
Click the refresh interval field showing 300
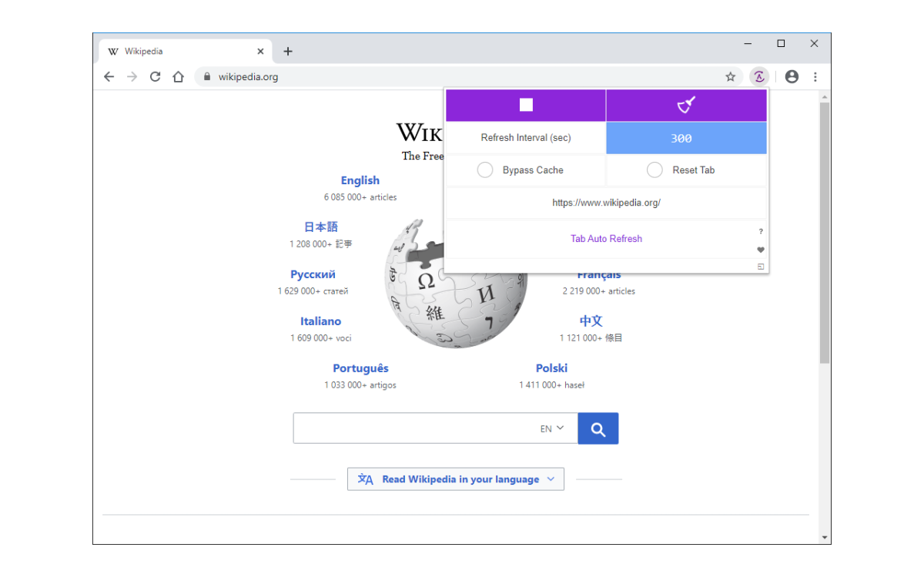[686, 139]
